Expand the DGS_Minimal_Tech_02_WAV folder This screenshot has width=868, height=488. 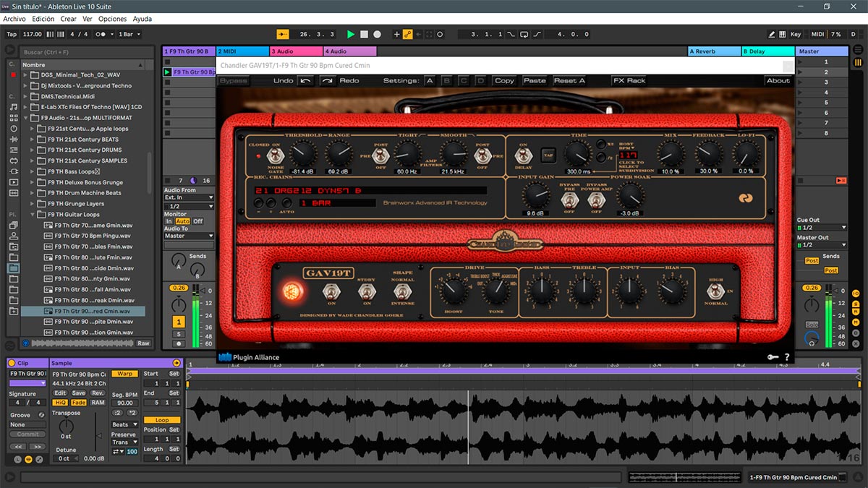point(25,75)
